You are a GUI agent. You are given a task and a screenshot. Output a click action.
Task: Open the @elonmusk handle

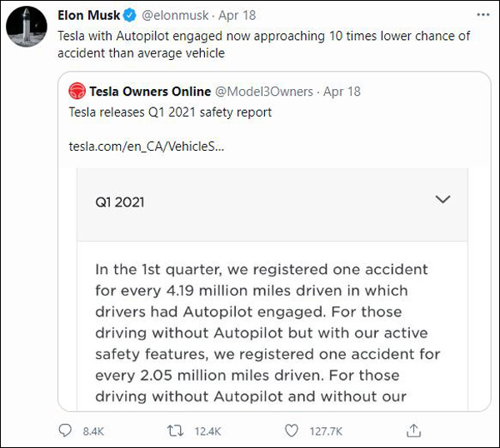[174, 16]
